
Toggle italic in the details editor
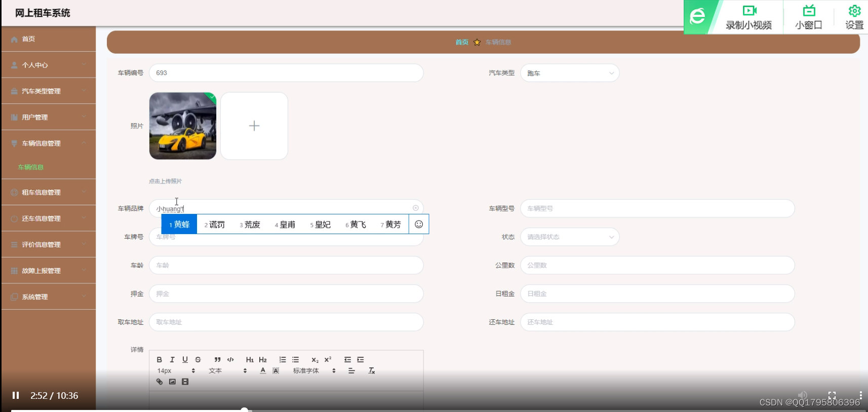tap(172, 360)
